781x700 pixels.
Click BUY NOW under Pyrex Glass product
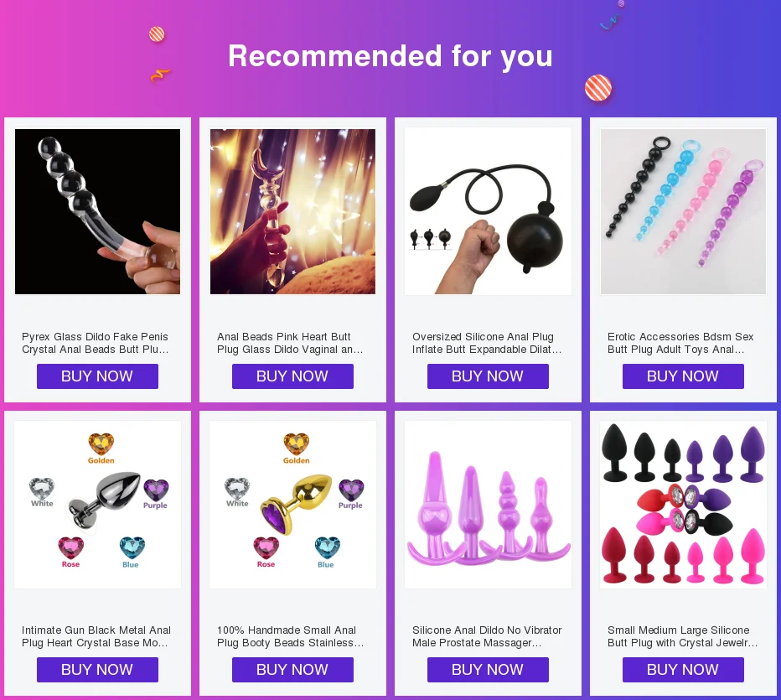pos(97,376)
